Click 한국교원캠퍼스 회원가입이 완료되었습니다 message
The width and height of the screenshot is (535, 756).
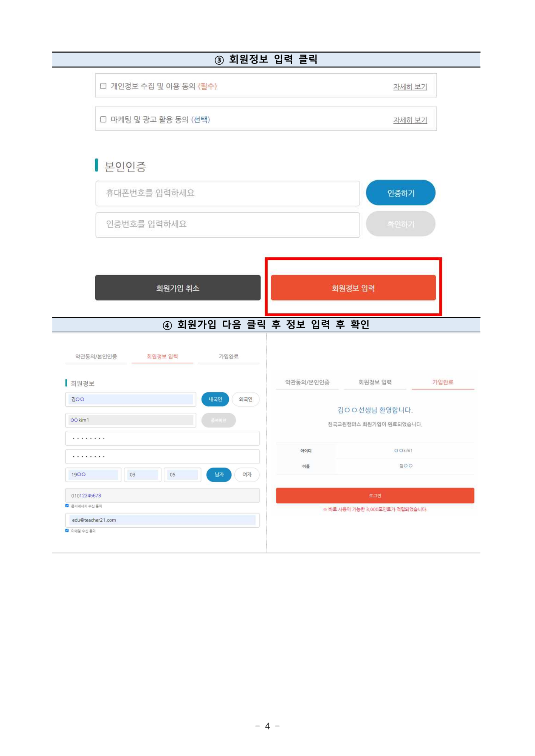click(375, 424)
